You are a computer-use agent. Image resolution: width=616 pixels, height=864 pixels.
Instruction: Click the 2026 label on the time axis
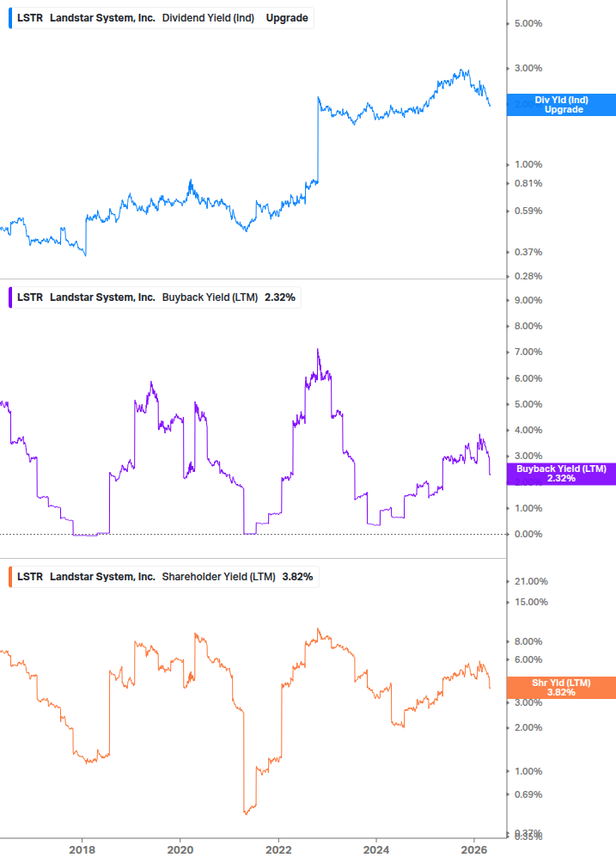pyautogui.click(x=474, y=850)
